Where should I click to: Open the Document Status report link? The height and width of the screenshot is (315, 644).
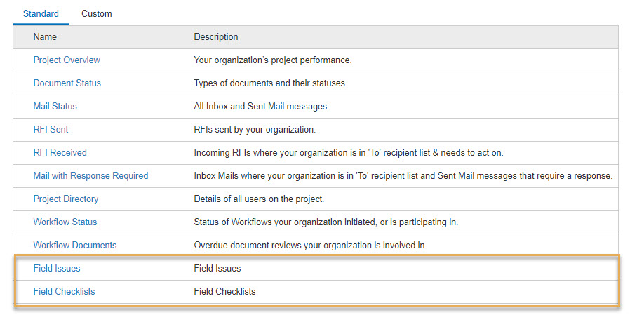[x=67, y=83]
